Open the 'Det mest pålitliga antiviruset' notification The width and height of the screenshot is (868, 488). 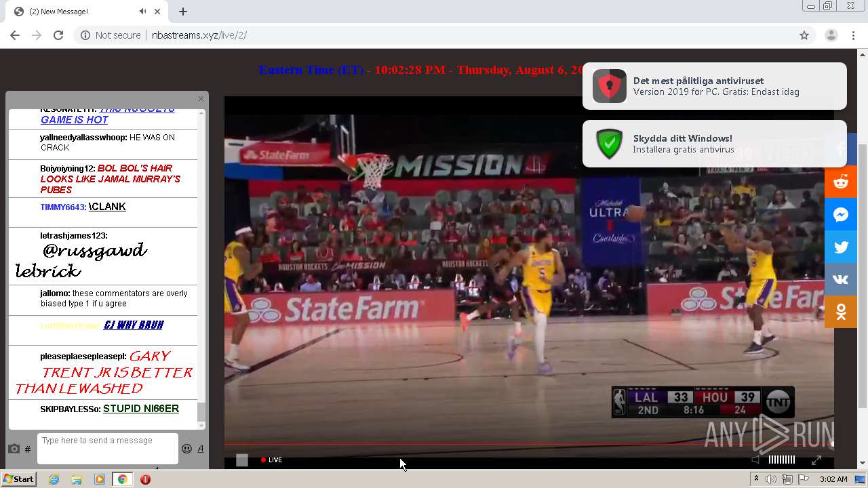coord(715,86)
